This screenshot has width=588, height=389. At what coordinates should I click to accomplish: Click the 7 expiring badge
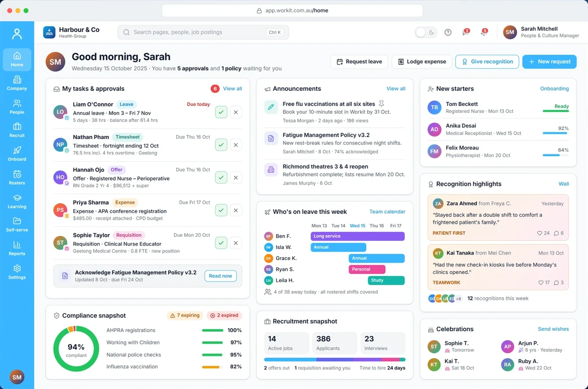coord(185,316)
